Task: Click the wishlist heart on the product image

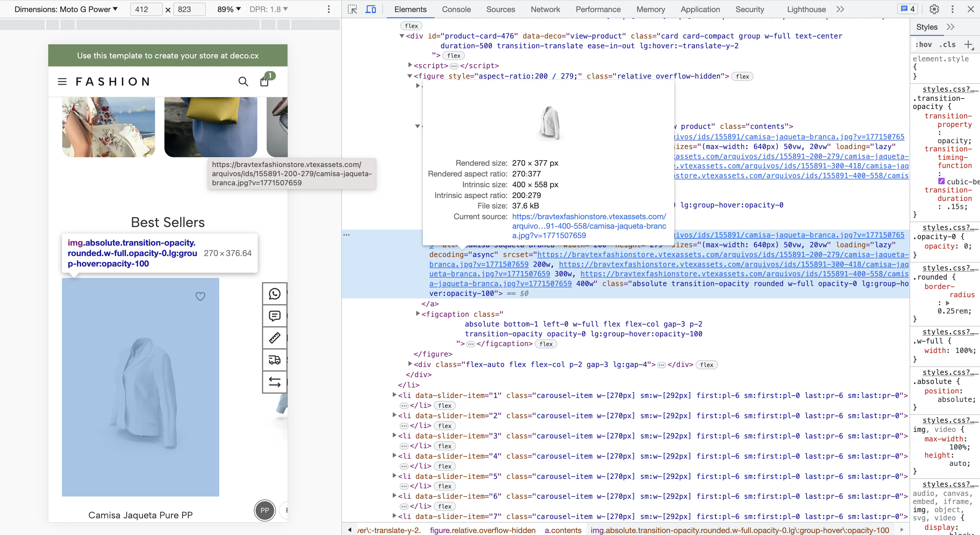Action: [201, 296]
